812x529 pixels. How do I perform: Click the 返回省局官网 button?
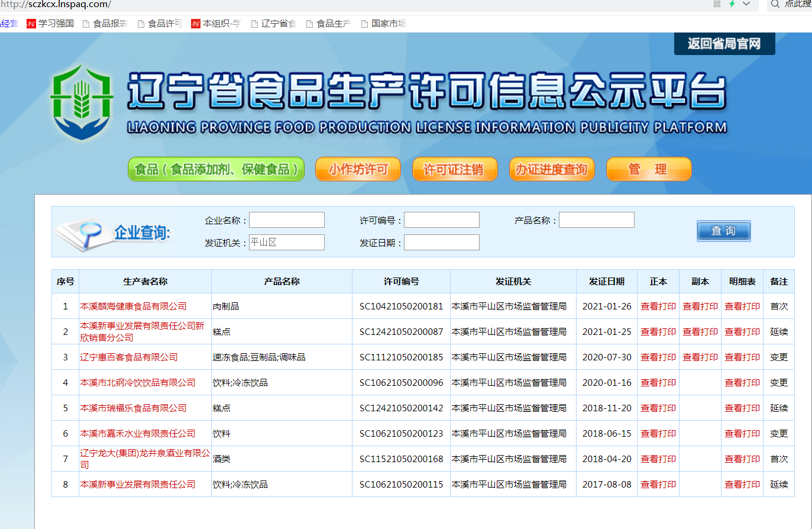[x=724, y=44]
